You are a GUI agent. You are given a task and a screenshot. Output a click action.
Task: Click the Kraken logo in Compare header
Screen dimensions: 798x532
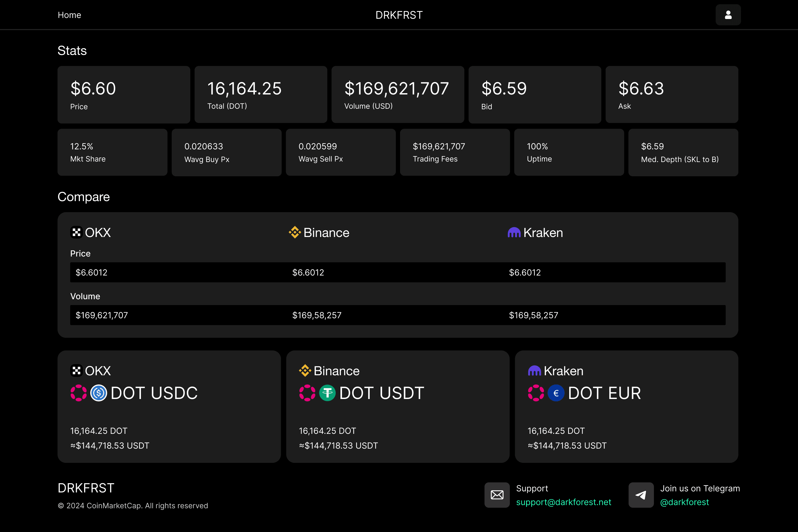click(514, 232)
